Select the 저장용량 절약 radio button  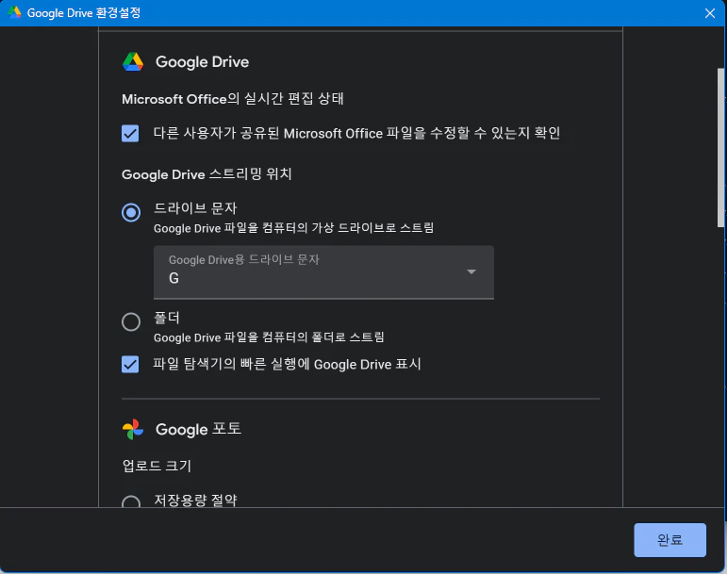[x=131, y=501]
